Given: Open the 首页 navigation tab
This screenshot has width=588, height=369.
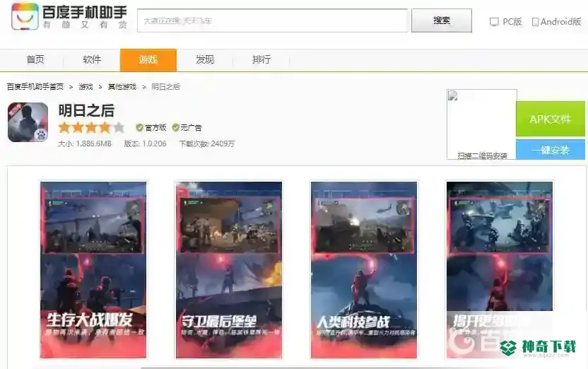Looking at the screenshot, I should click(35, 59).
